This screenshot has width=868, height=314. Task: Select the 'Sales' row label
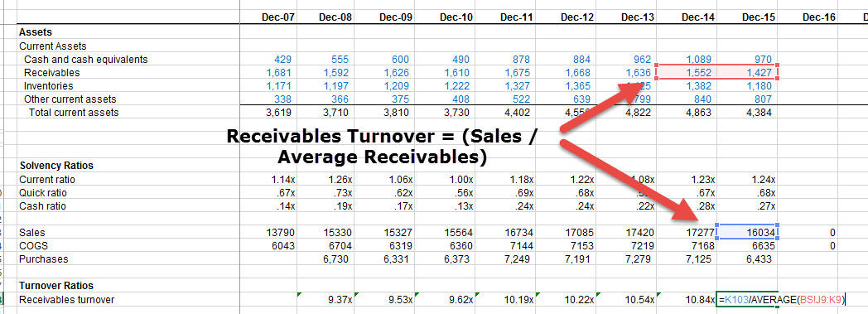pos(128,232)
